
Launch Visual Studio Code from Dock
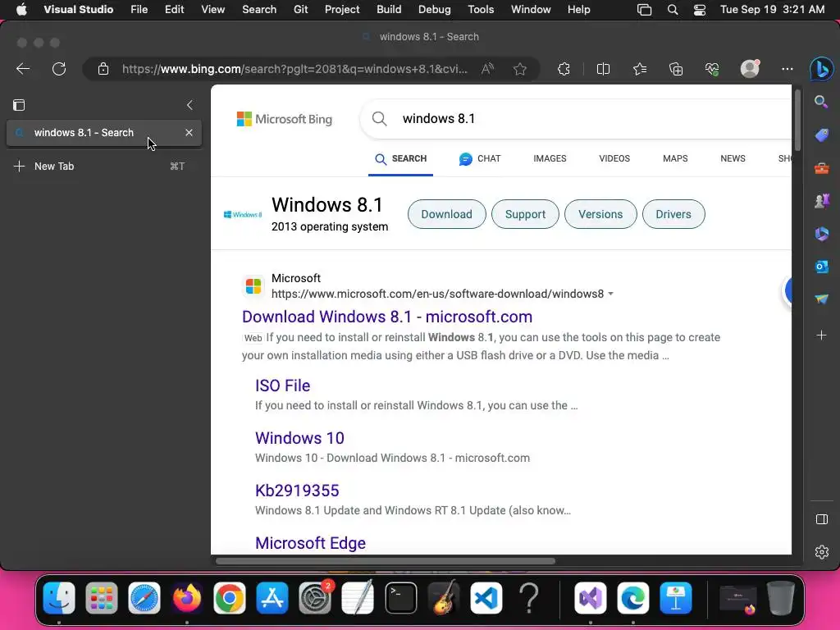click(486, 598)
